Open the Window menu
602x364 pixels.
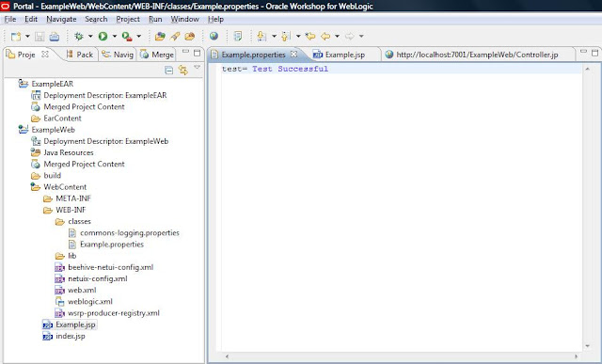pyautogui.click(x=184, y=19)
